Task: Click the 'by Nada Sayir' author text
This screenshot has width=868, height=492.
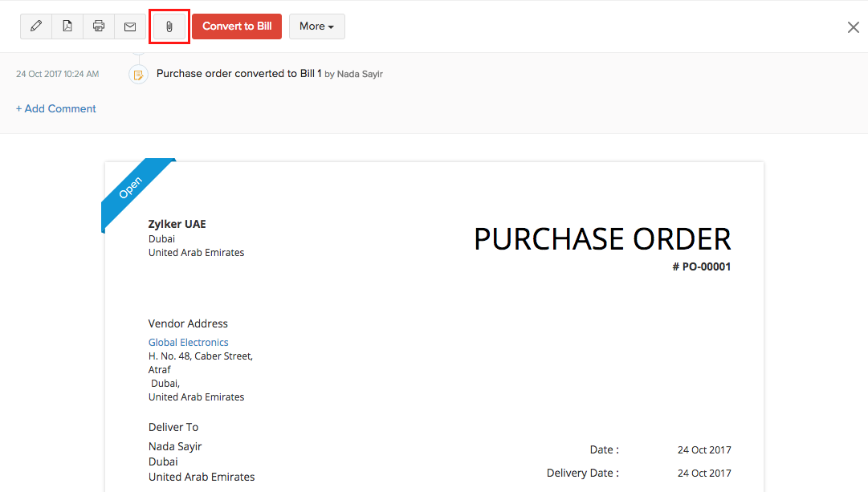Action: point(354,74)
